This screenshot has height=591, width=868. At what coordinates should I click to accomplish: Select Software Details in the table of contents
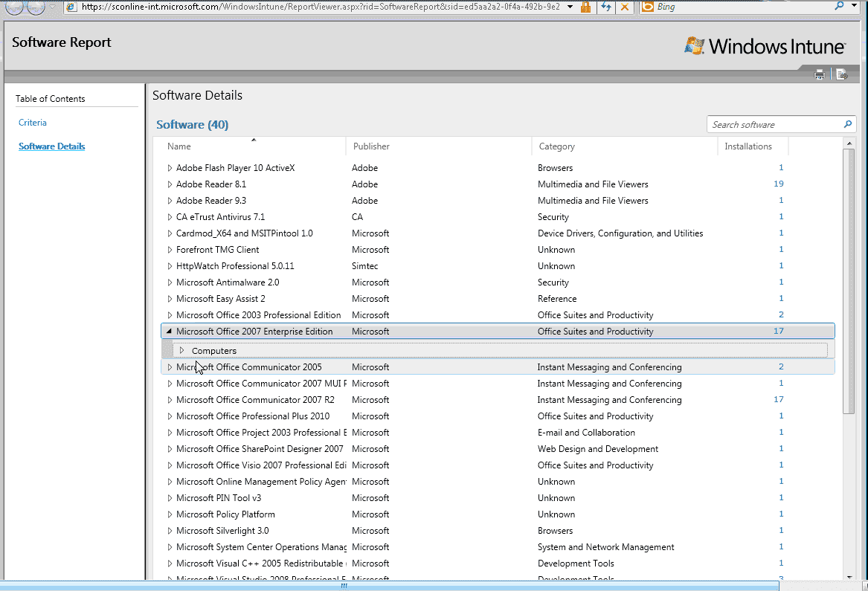pyautogui.click(x=51, y=146)
